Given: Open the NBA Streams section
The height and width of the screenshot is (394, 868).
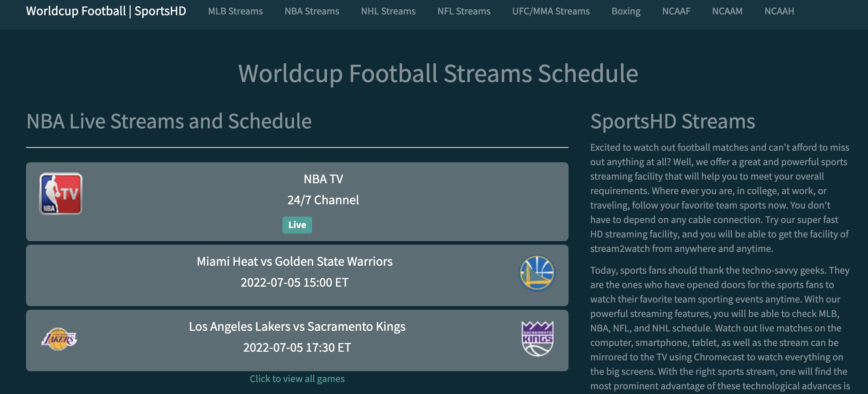Looking at the screenshot, I should [x=311, y=11].
